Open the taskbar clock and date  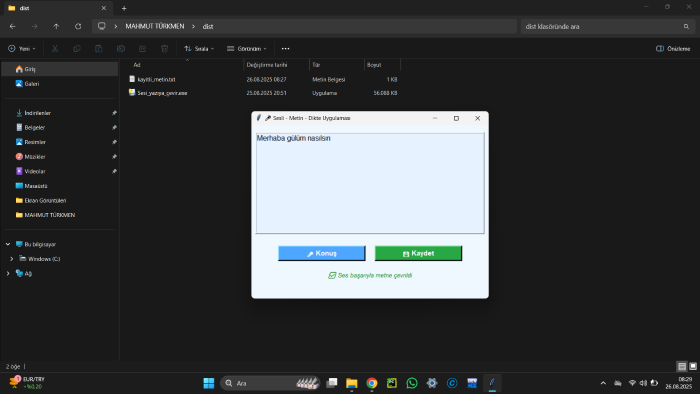(x=679, y=383)
